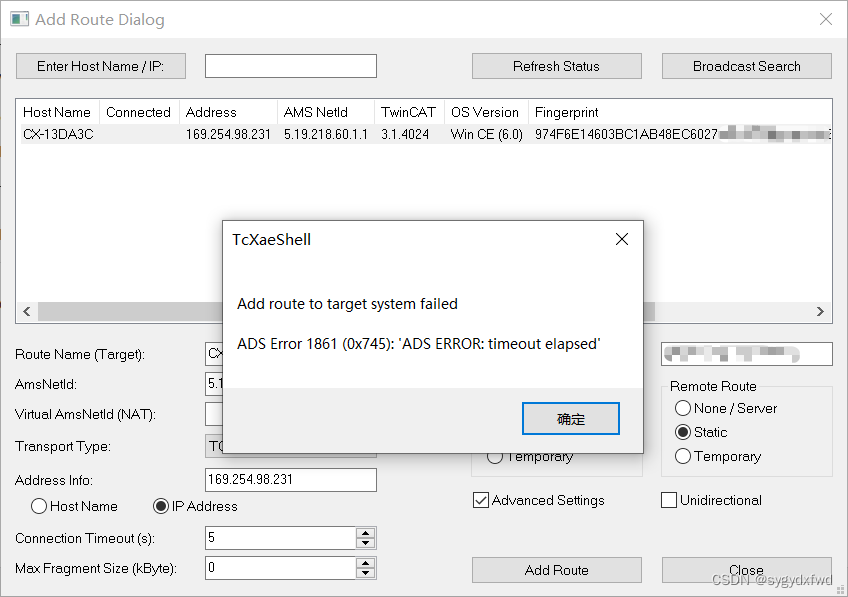Click the Fingerprint column header
This screenshot has height=597, width=848.
pyautogui.click(x=680, y=112)
